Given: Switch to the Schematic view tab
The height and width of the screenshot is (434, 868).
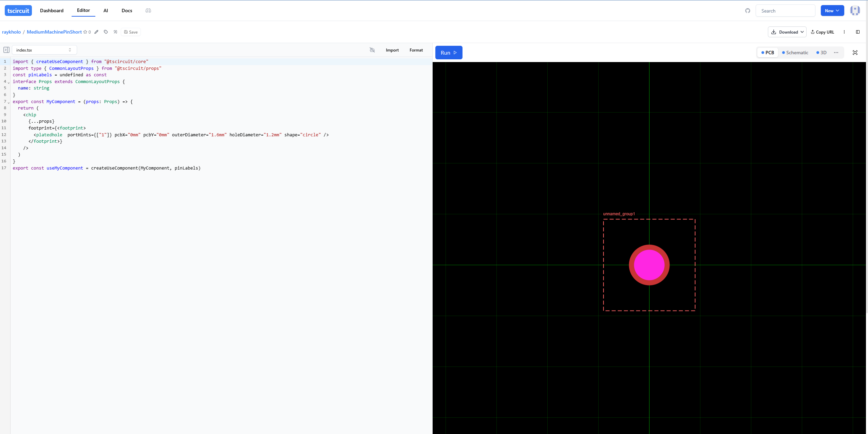Looking at the screenshot, I should (795, 53).
